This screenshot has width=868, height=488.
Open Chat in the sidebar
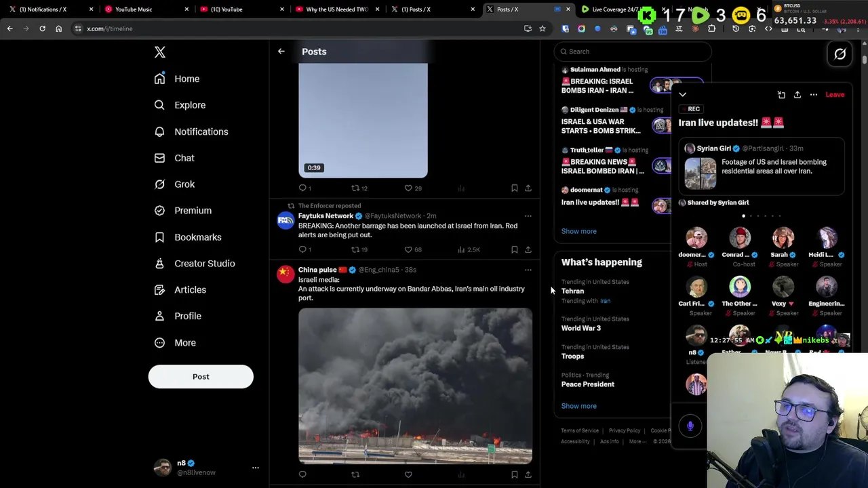[174, 158]
